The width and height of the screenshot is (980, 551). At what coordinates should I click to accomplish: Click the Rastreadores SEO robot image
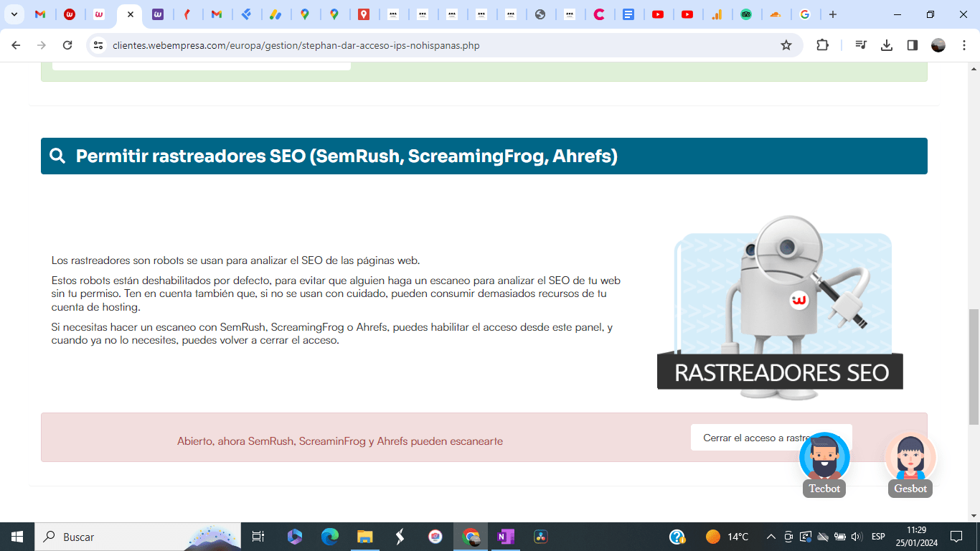click(x=780, y=307)
